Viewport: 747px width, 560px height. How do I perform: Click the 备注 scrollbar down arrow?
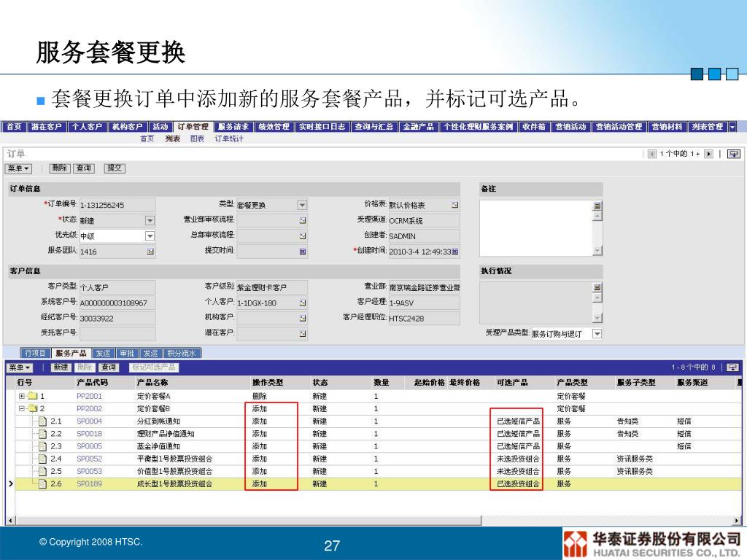click(597, 251)
